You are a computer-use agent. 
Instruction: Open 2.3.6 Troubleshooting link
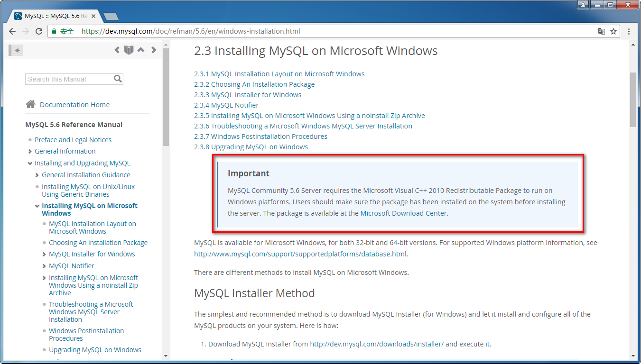click(303, 126)
